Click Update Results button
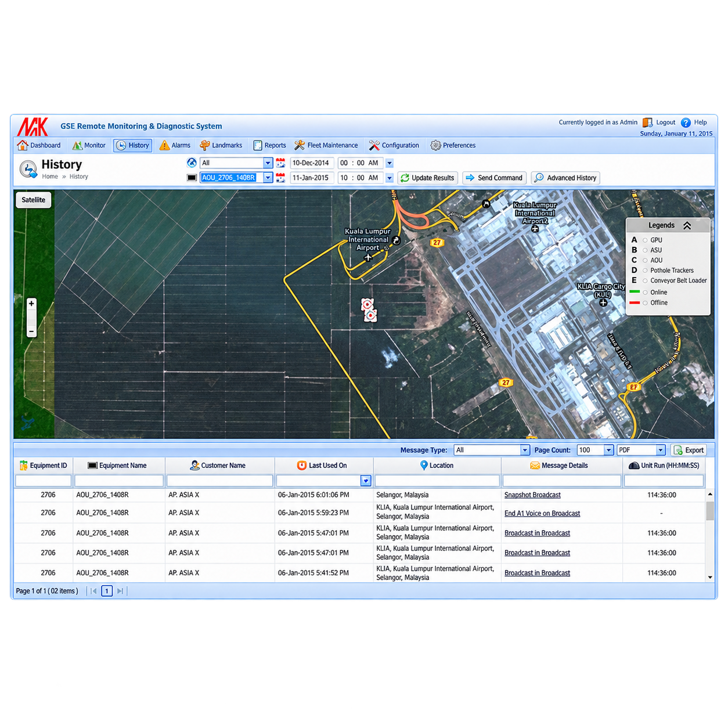728x728 pixels. (x=428, y=178)
